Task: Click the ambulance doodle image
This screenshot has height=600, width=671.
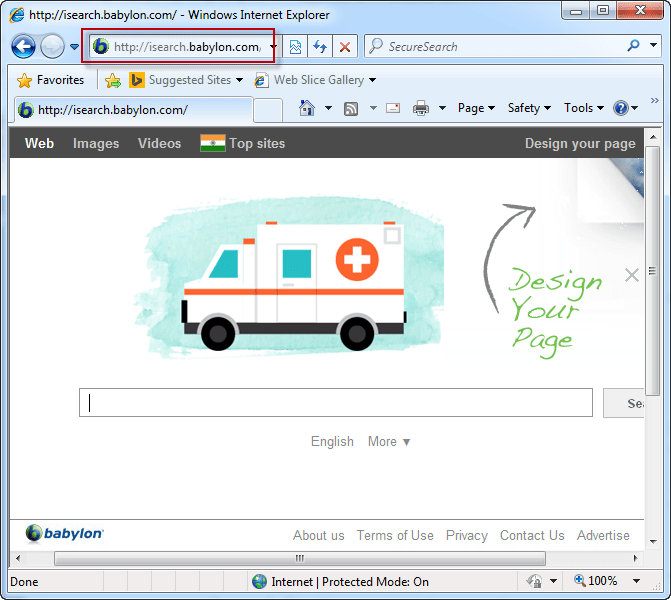Action: click(x=289, y=277)
